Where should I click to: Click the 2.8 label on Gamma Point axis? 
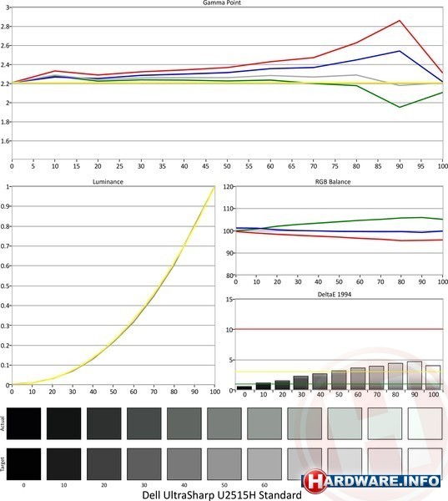(6, 26)
